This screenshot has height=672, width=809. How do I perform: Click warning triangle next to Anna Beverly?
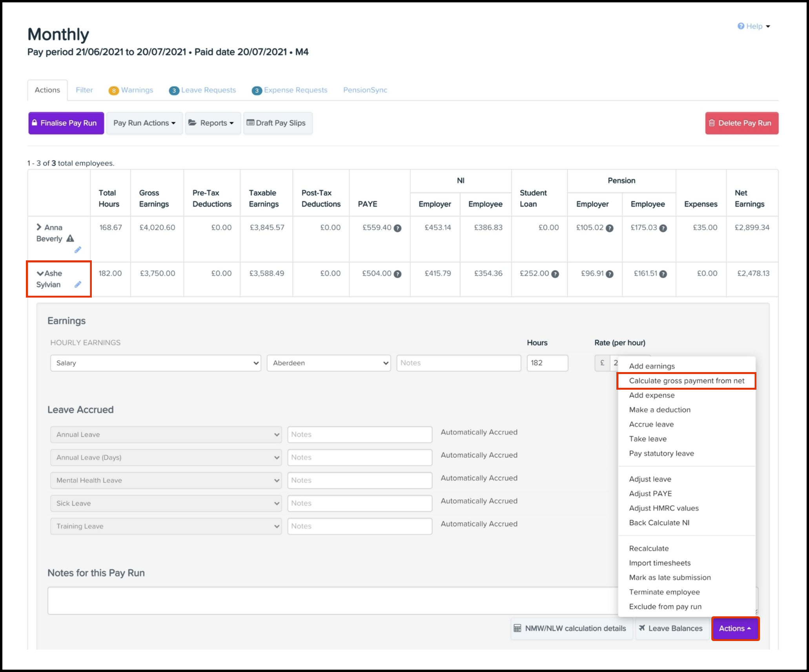point(70,238)
